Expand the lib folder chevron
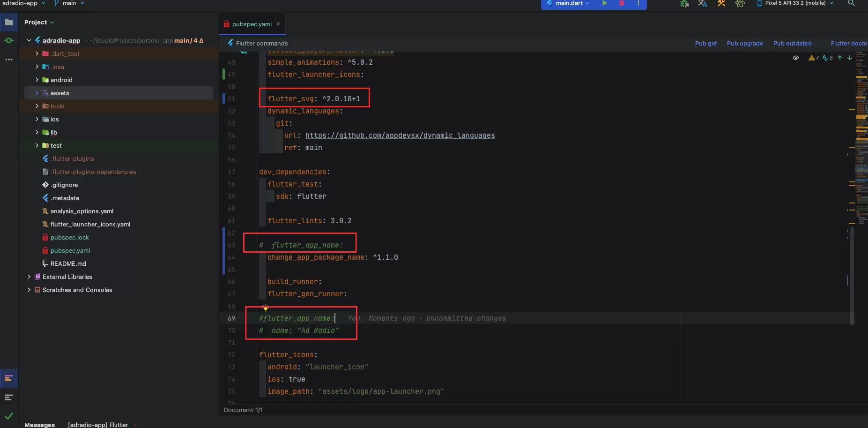Image resolution: width=868 pixels, height=428 pixels. [x=37, y=132]
